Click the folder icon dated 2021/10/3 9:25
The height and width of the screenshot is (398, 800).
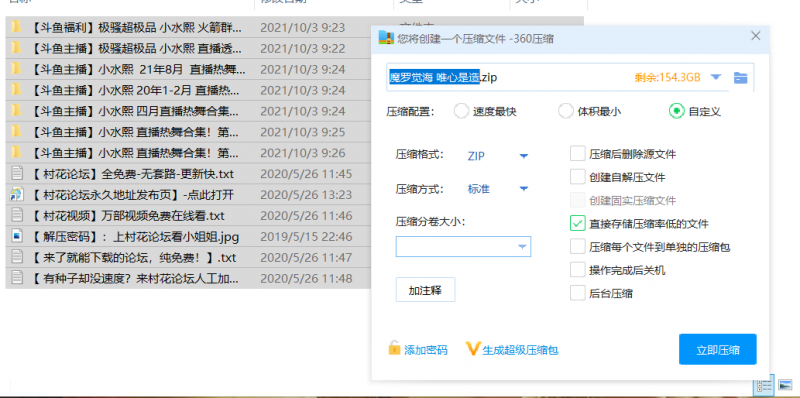pos(17,132)
